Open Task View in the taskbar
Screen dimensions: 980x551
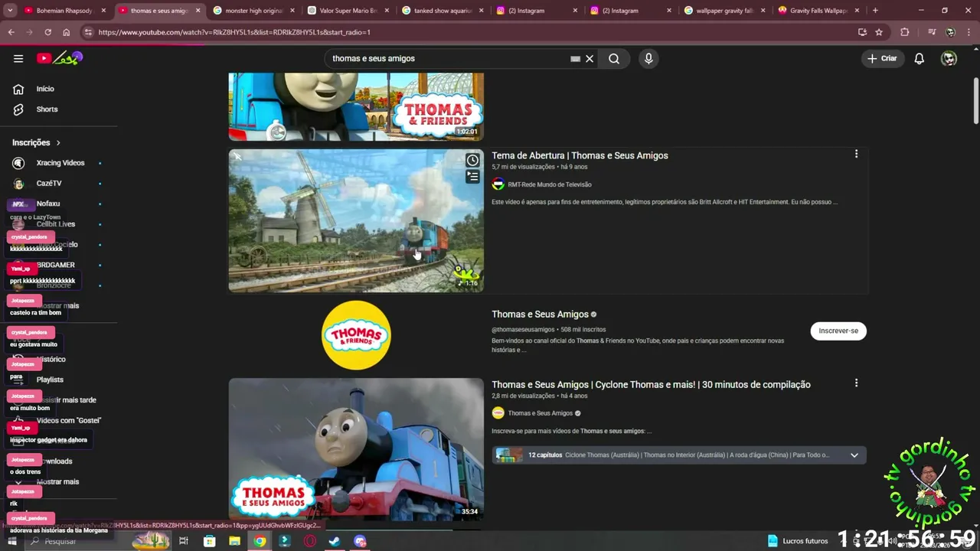184,541
